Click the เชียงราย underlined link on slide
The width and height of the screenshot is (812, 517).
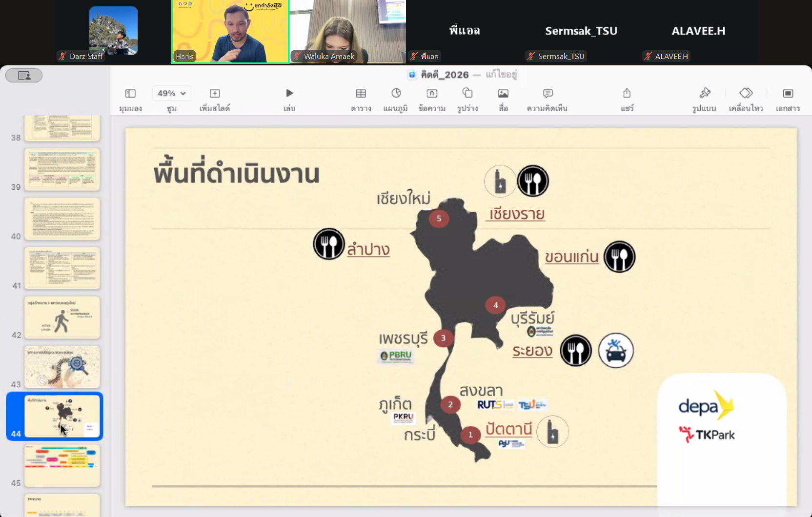(x=517, y=214)
